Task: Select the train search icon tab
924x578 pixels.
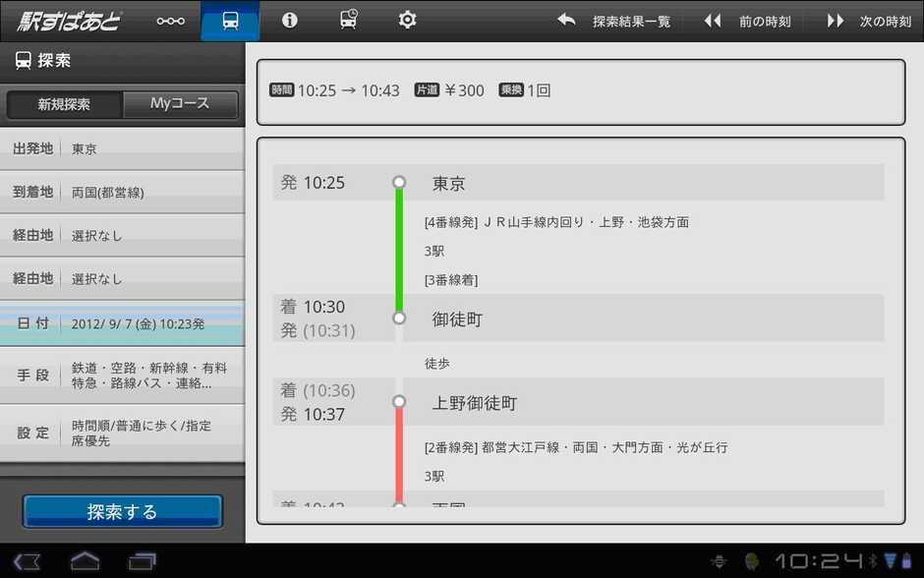Action: point(230,21)
